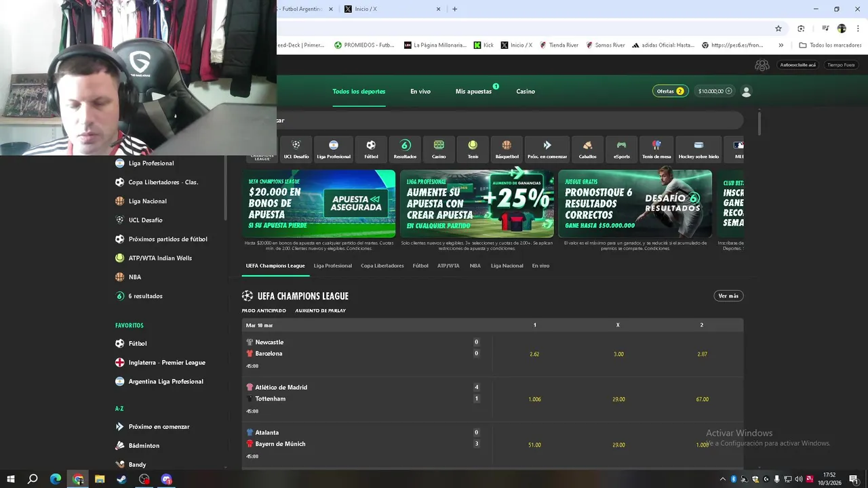Open Casino in top navigation
Screen dimensions: 868x488
pos(526,91)
